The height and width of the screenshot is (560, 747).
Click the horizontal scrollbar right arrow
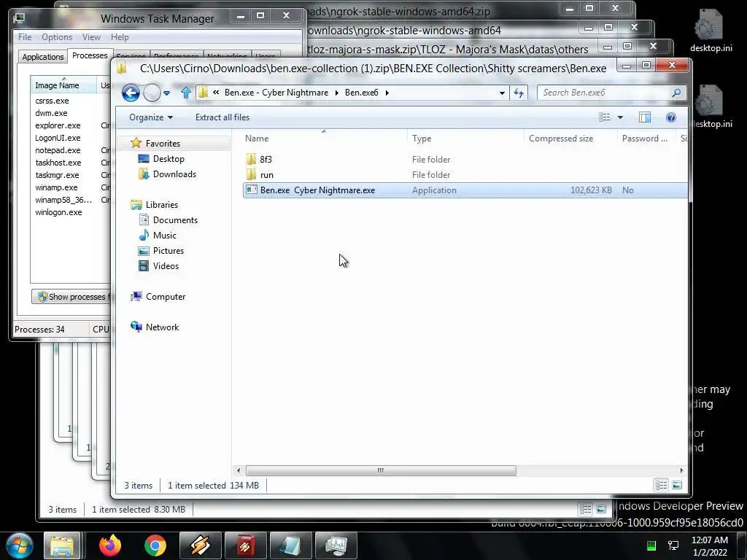(x=681, y=470)
